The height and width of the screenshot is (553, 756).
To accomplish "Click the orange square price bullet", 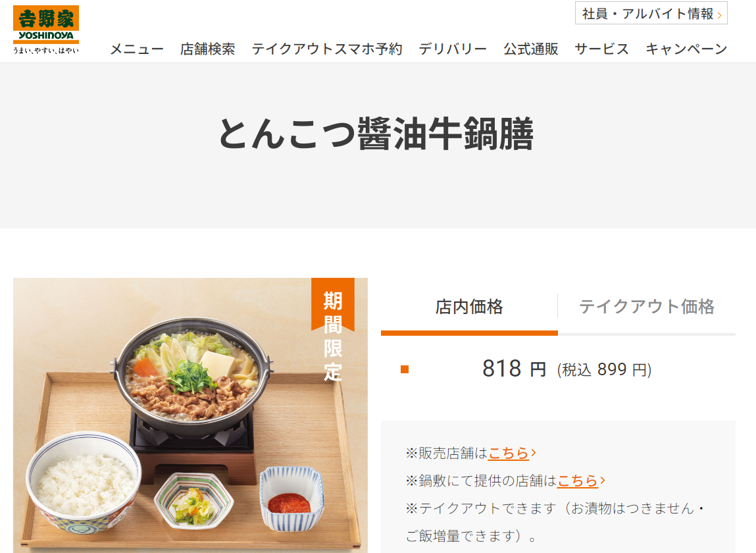I will coord(405,369).
